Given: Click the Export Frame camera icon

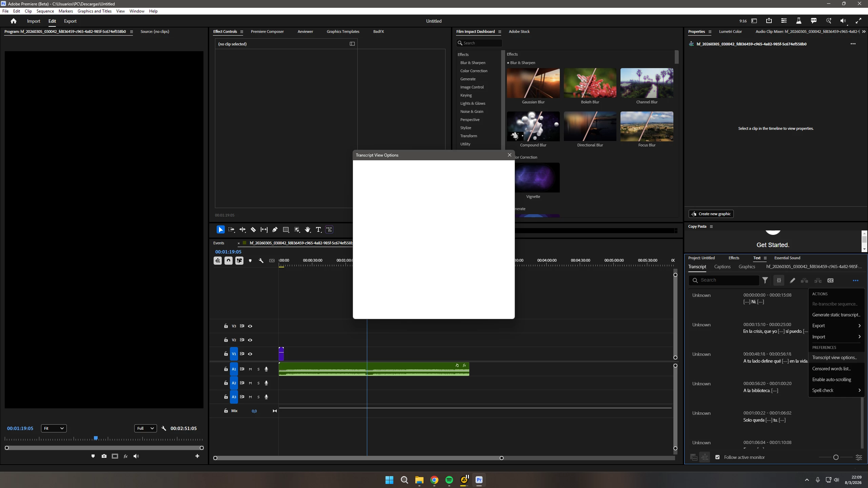Looking at the screenshot, I should point(104,456).
